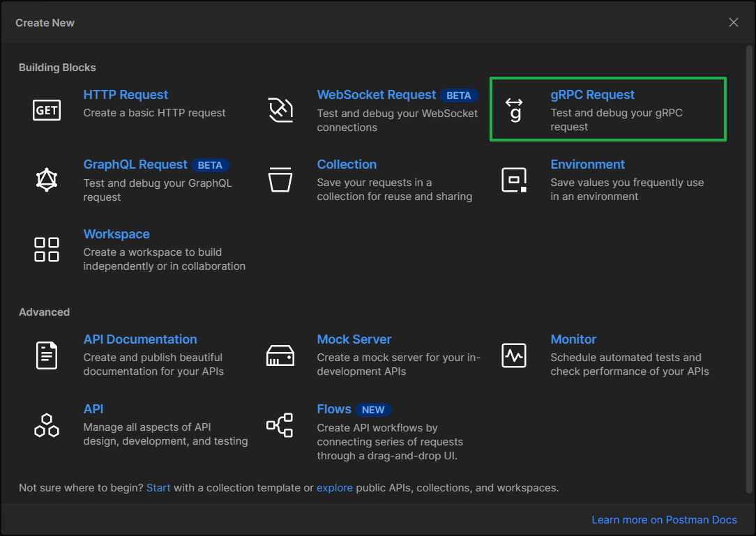Image resolution: width=756 pixels, height=536 pixels.
Task: Close the Create New dialog
Action: point(734,22)
